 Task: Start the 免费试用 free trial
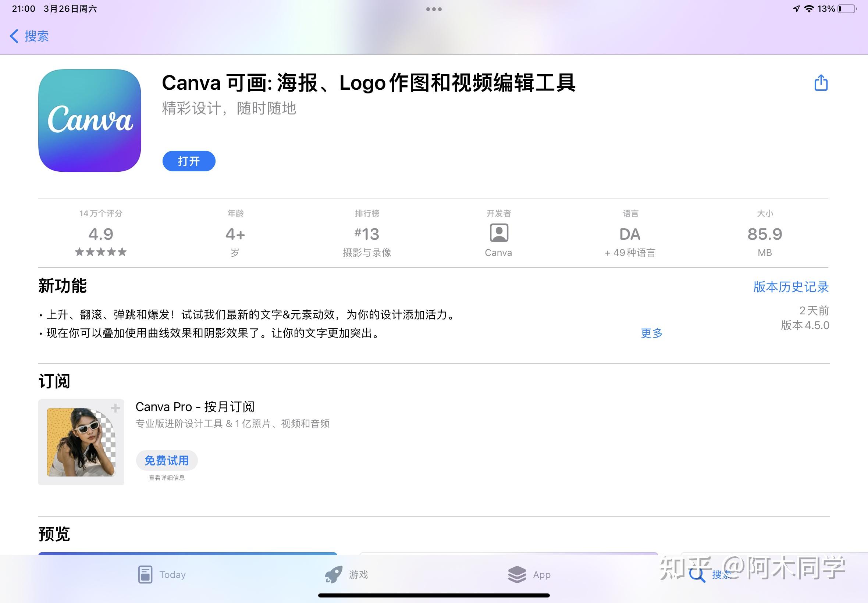(167, 461)
